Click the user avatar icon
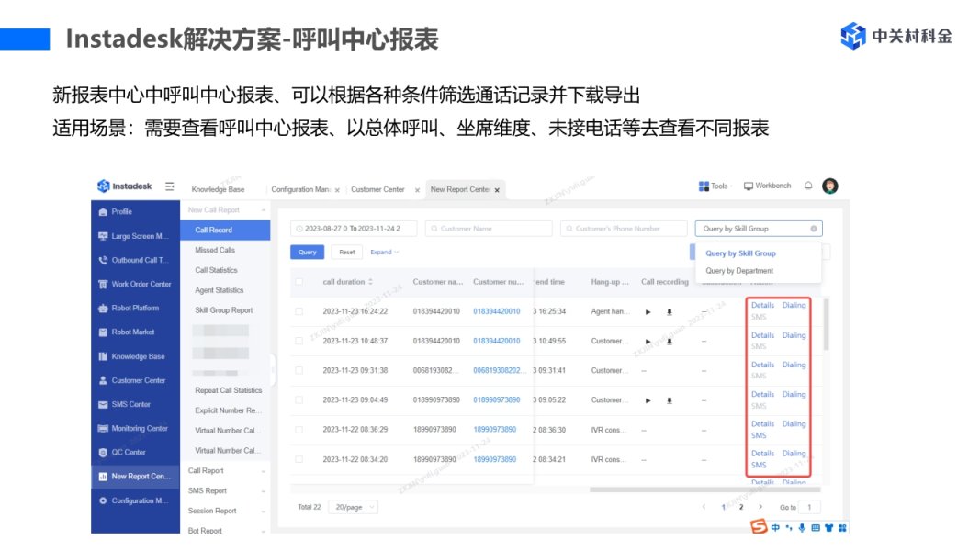The width and height of the screenshot is (980, 551). pos(830,186)
